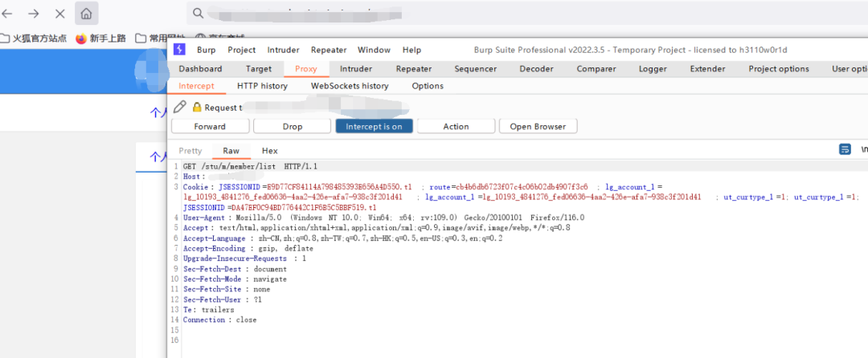Switch to the Logger tab
Viewport: 868px width, 358px height.
[x=653, y=68]
